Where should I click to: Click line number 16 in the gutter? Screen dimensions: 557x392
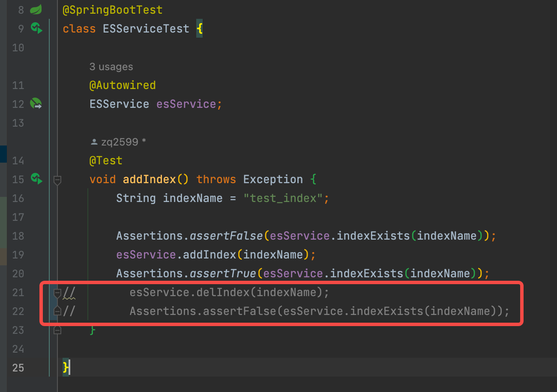coord(18,198)
